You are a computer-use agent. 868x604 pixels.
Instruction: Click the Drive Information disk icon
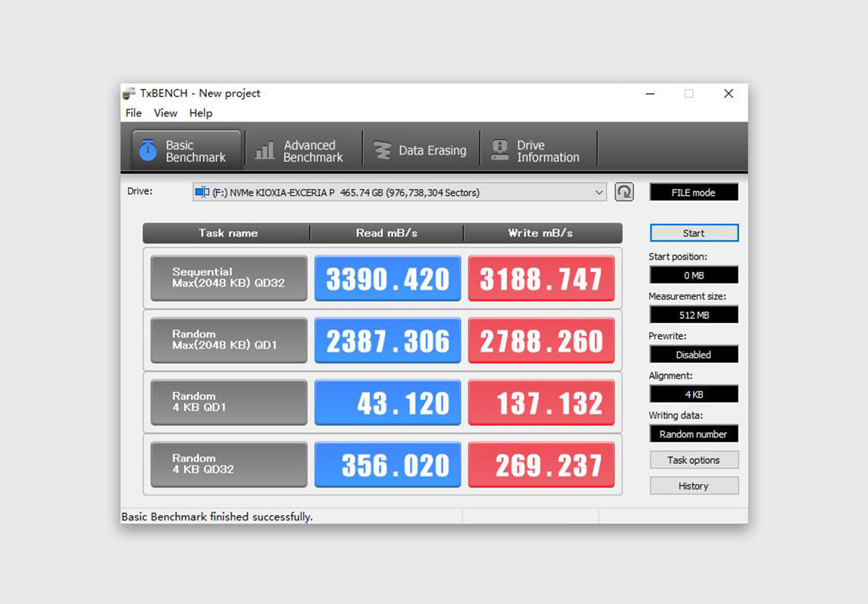(x=500, y=150)
